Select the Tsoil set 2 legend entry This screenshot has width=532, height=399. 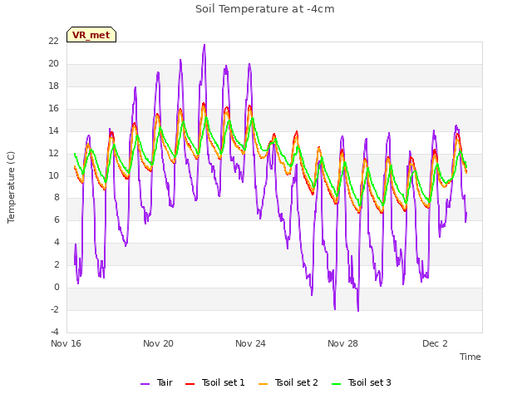(x=288, y=382)
